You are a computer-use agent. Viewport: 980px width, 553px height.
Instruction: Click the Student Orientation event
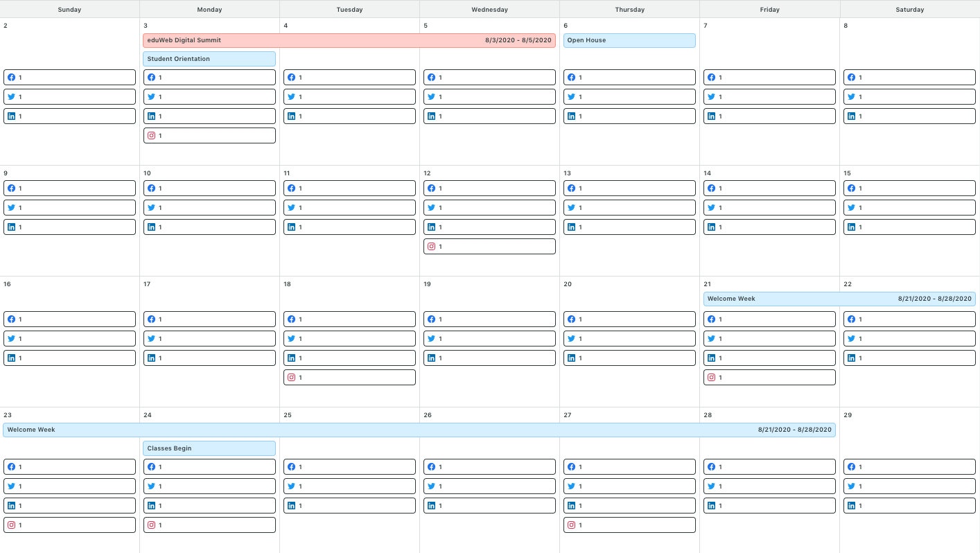click(209, 59)
